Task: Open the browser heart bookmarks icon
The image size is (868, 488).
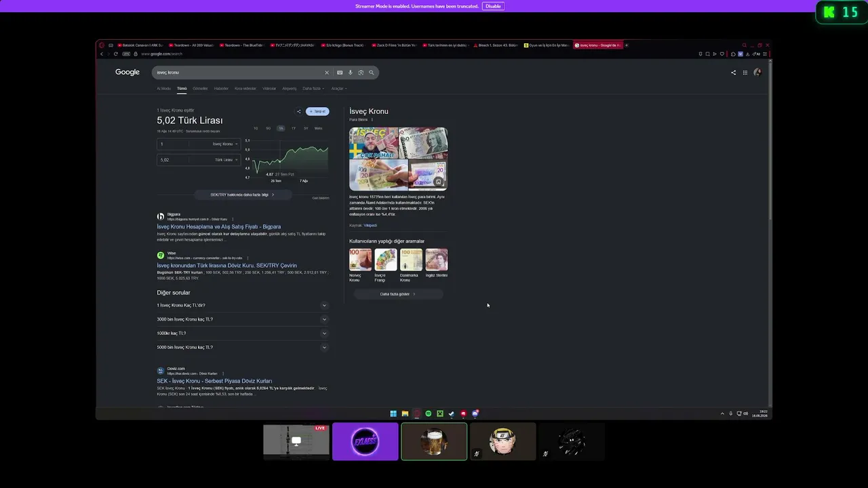Action: click(722, 54)
